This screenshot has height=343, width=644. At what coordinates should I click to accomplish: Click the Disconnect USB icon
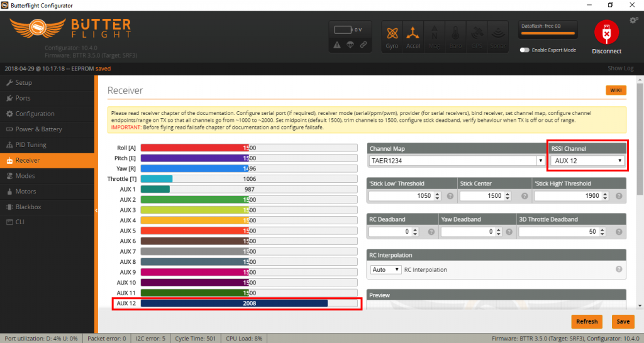click(x=606, y=34)
